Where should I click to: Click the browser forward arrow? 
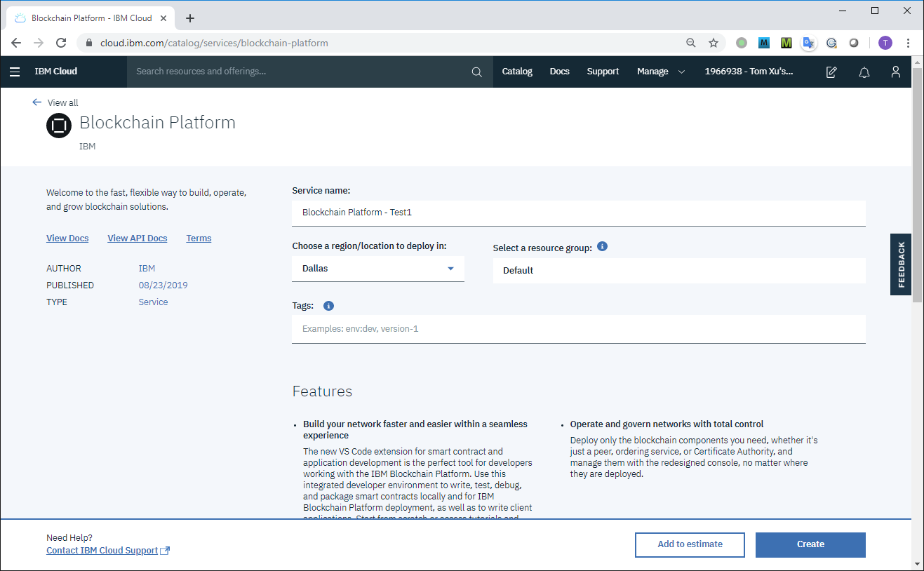39,43
